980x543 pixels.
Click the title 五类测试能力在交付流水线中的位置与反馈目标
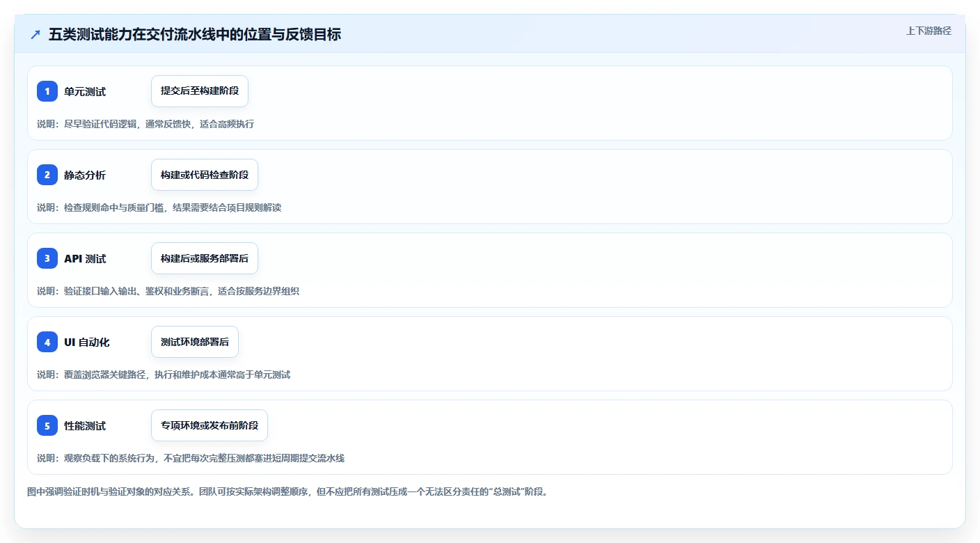(x=195, y=35)
